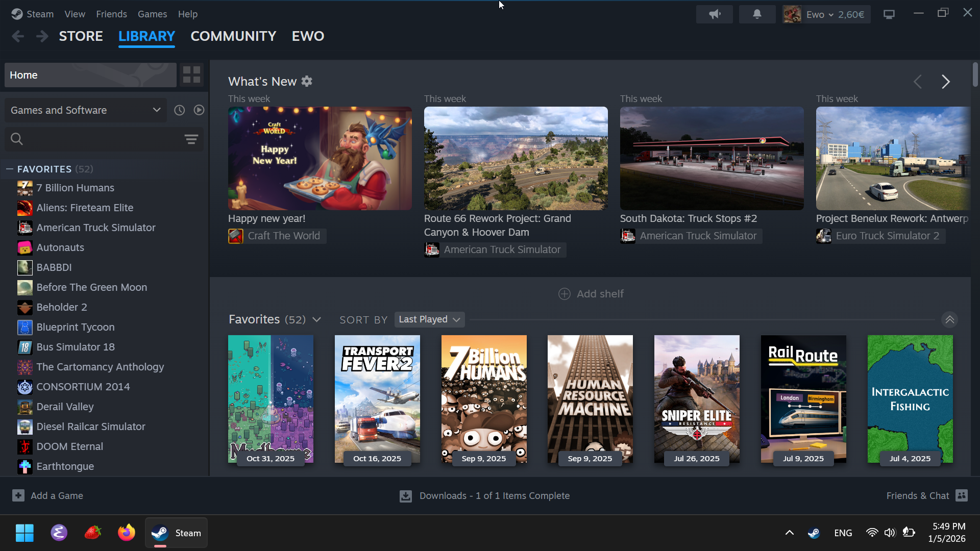
Task: Select Aliens: Fireteam Elite sidebar icon
Action: pos(24,208)
